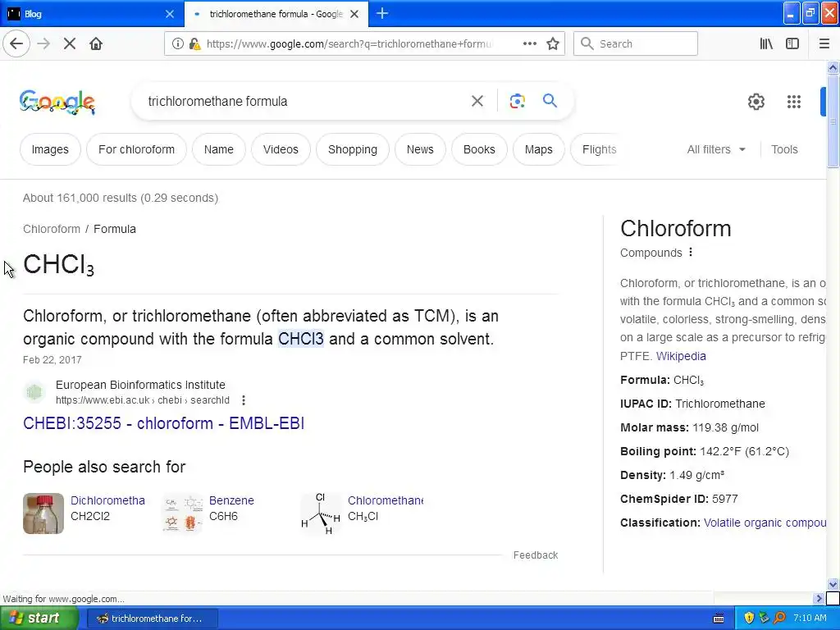
Task: Click the vertical scrollbar down arrow
Action: coord(833,584)
